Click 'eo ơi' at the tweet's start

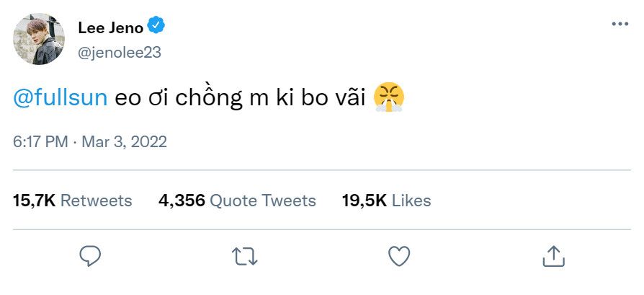pos(141,98)
